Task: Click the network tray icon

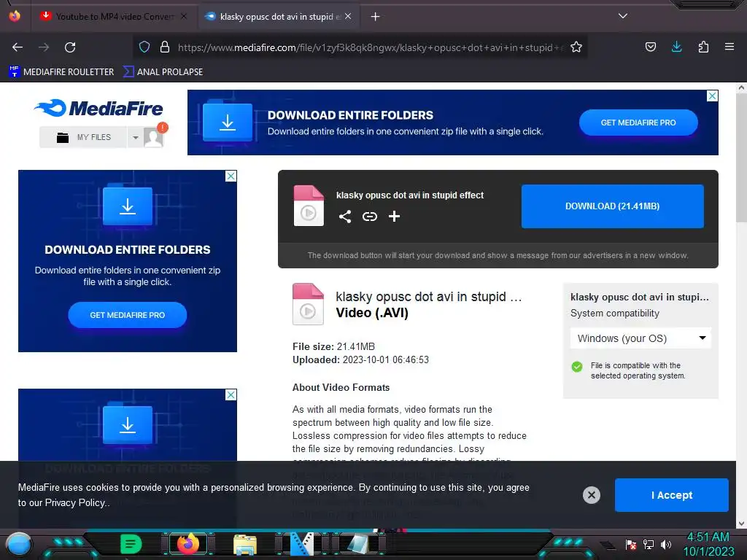Action: pos(649,544)
